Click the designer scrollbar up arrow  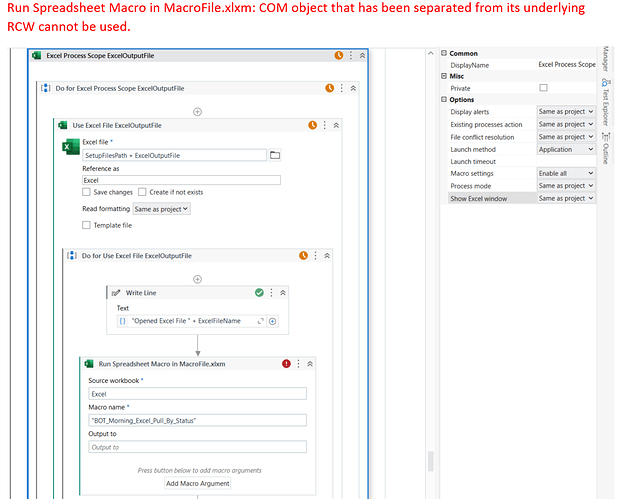click(431, 53)
